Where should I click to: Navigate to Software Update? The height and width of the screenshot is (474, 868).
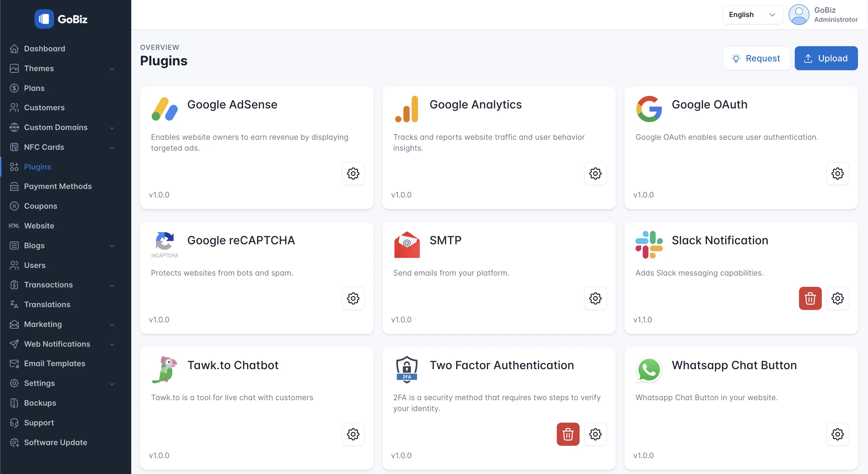point(55,442)
